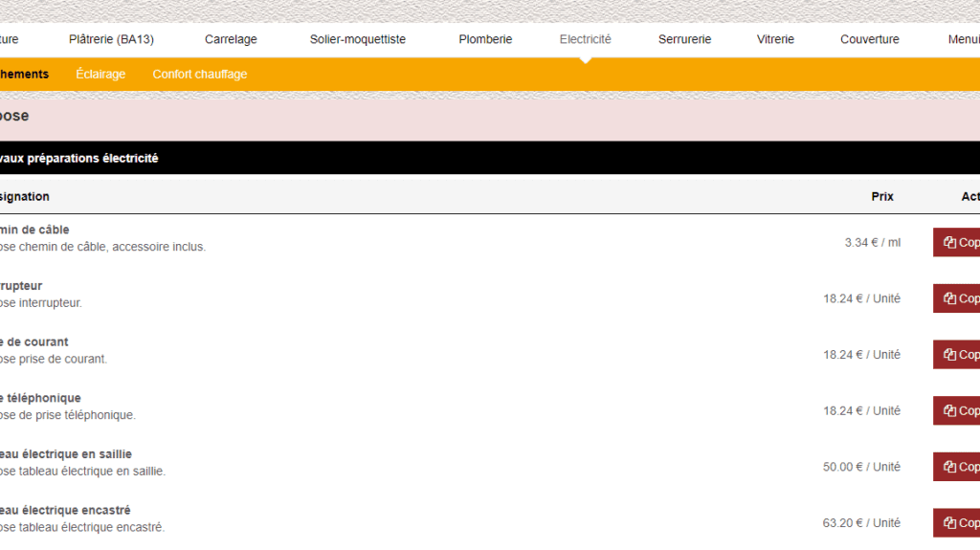
Task: Switch to the Couverture category
Action: pyautogui.click(x=869, y=39)
